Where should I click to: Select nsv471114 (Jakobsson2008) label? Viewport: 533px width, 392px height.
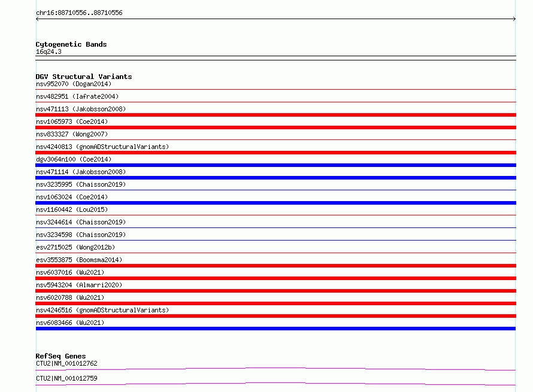(81, 172)
